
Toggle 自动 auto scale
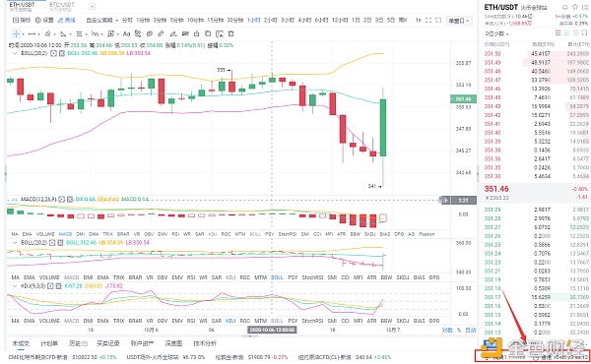471,331
